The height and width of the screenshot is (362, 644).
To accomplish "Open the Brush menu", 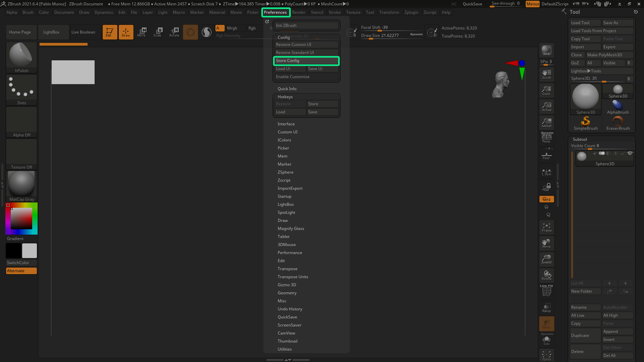I will (x=28, y=12).
